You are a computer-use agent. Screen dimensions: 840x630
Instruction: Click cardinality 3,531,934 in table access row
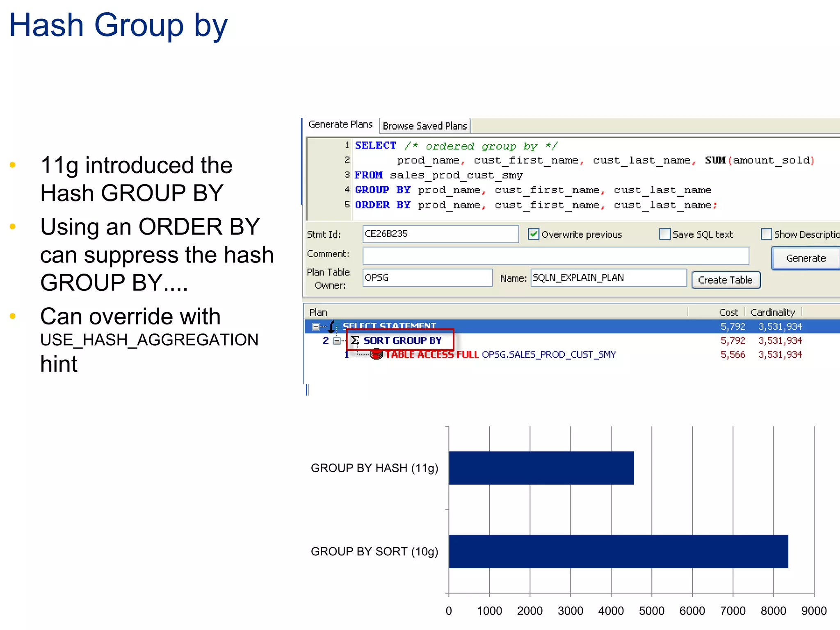point(780,354)
